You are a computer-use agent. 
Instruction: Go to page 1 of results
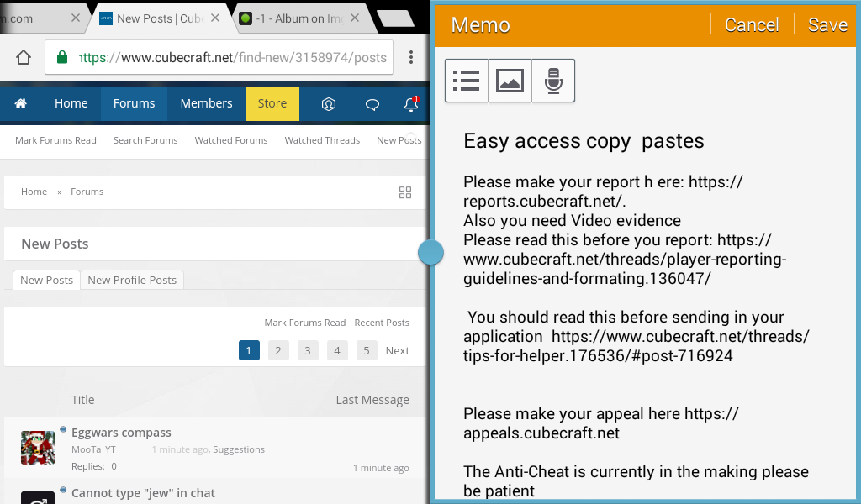click(x=249, y=350)
